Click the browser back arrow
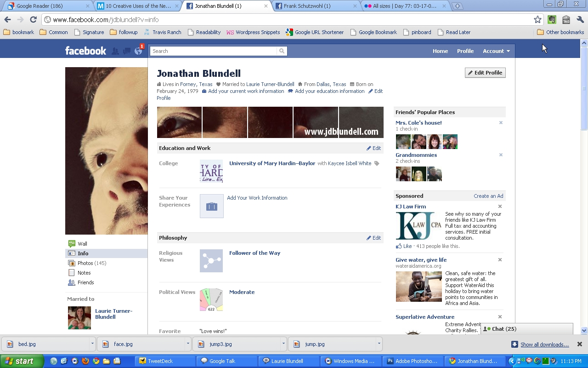588x368 pixels. pyautogui.click(x=7, y=20)
